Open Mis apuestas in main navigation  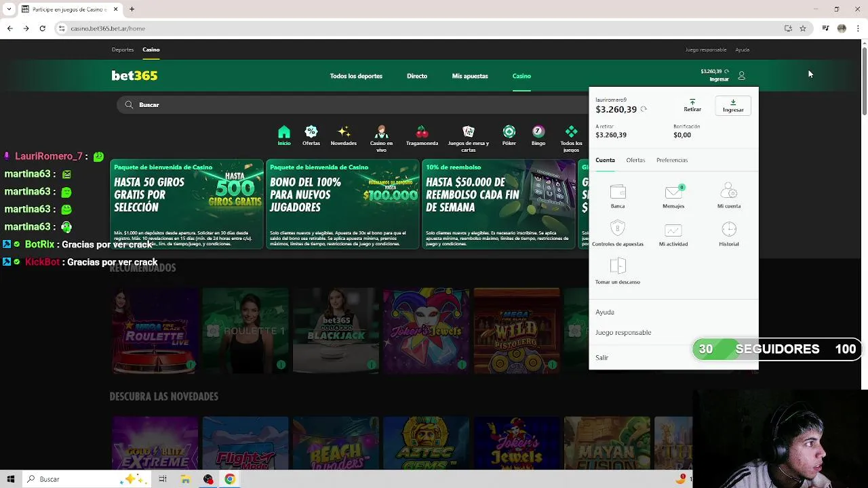pos(470,76)
